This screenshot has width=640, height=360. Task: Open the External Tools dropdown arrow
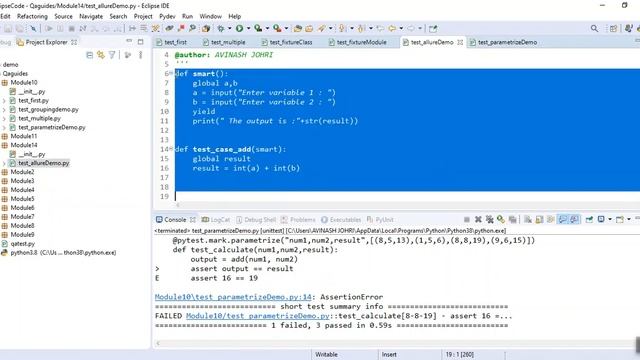[286, 29]
